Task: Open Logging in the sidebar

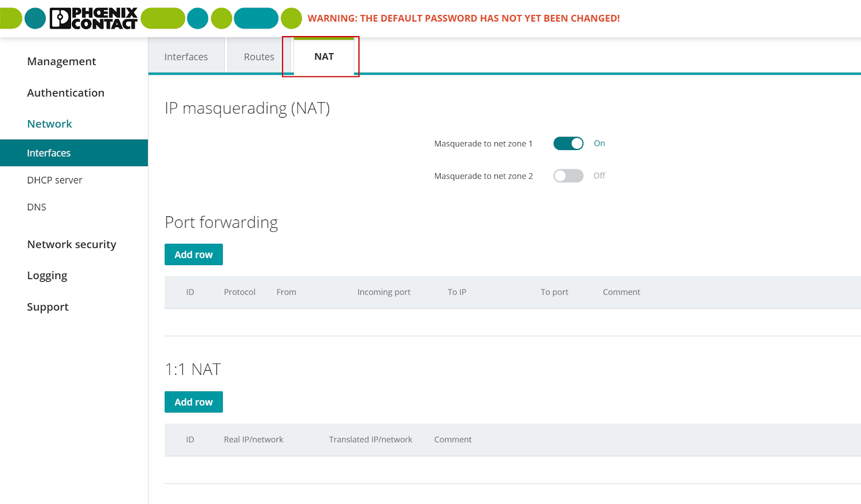Action: [47, 275]
